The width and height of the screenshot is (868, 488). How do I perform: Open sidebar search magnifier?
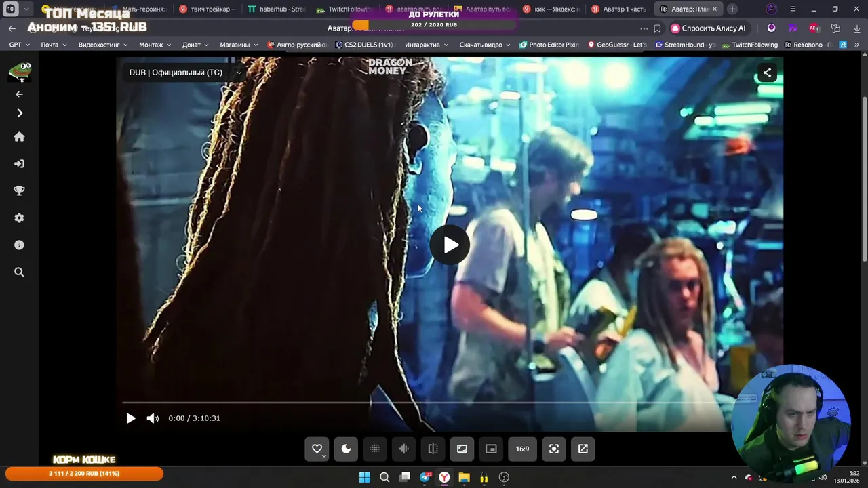point(19,272)
